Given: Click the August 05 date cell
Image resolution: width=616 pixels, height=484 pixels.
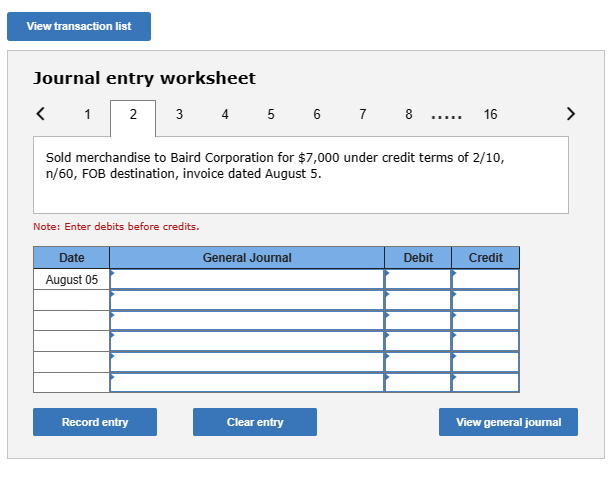Looking at the screenshot, I should (x=72, y=279).
